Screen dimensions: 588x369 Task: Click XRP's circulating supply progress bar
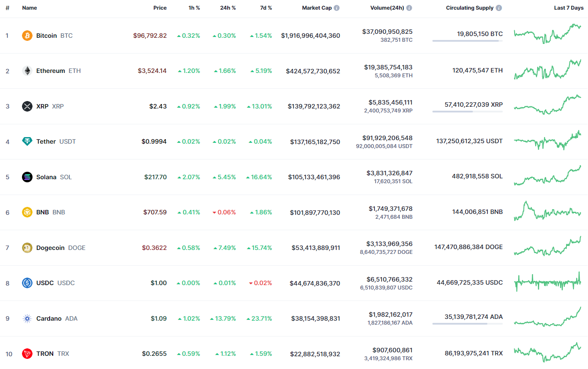467,112
